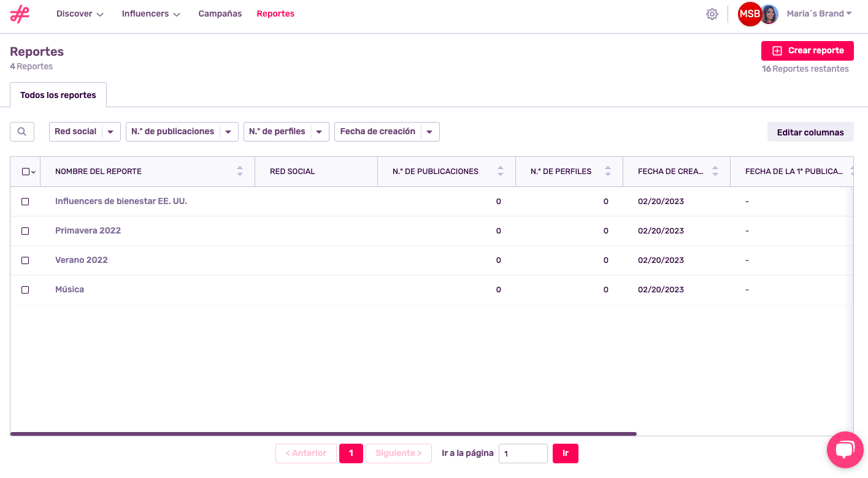This screenshot has height=478, width=868.
Task: Open settings gear icon
Action: tap(712, 14)
